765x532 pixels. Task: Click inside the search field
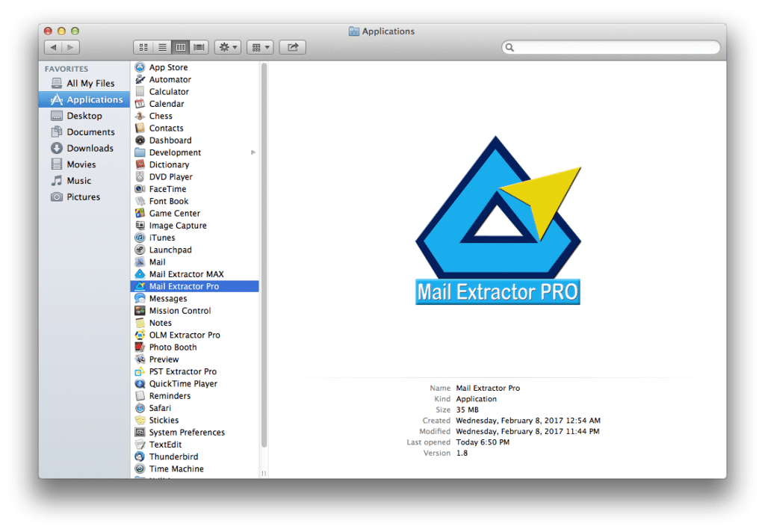(610, 47)
